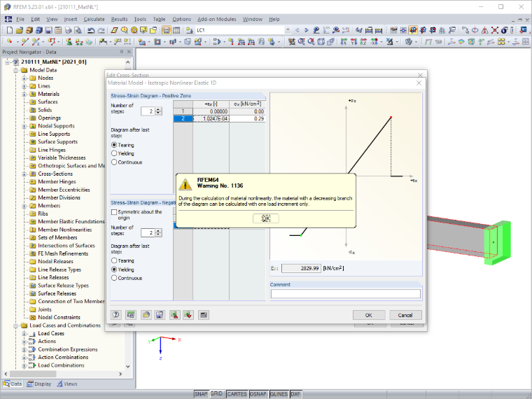Image resolution: width=532 pixels, height=399 pixels.
Task: Click the new node tool icon
Action: click(x=10, y=42)
